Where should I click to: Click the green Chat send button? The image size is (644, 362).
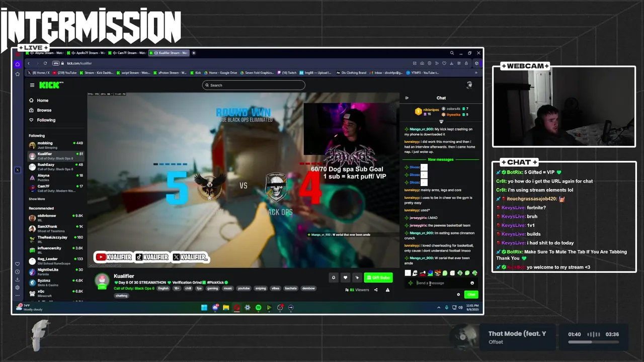[471, 295]
